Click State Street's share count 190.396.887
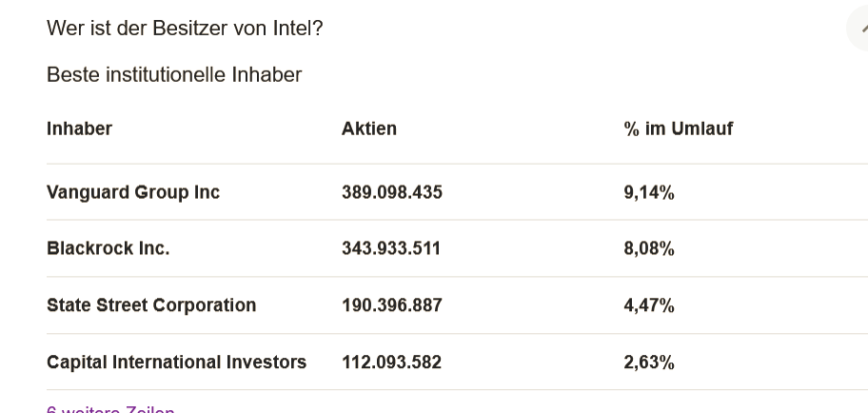Screen dimensions: 868x413 pyautogui.click(x=392, y=305)
